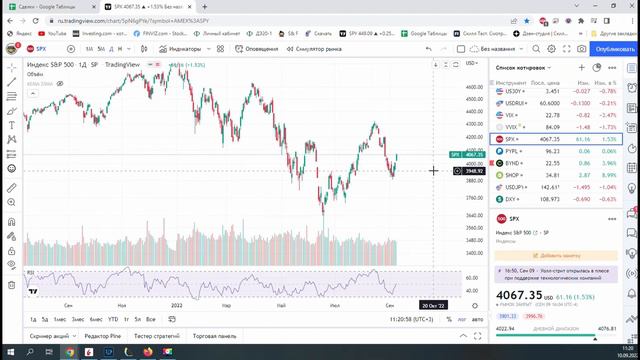Toggle logarithmic scale лог

point(462,320)
